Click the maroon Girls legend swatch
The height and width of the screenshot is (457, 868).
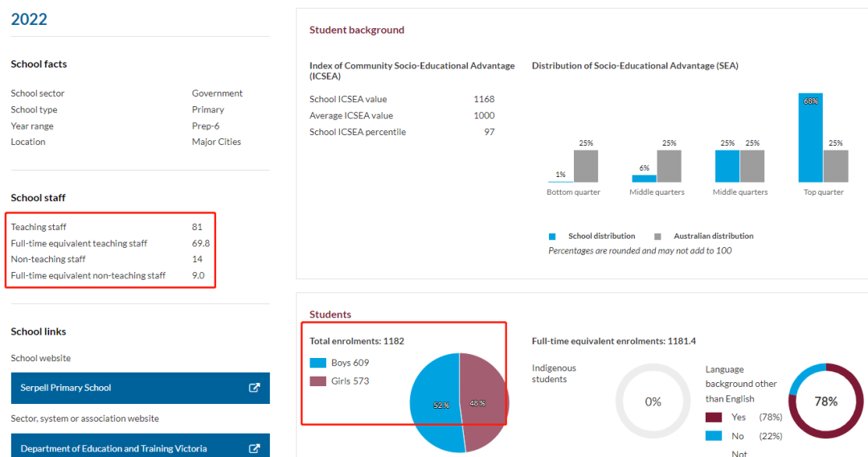coord(318,381)
